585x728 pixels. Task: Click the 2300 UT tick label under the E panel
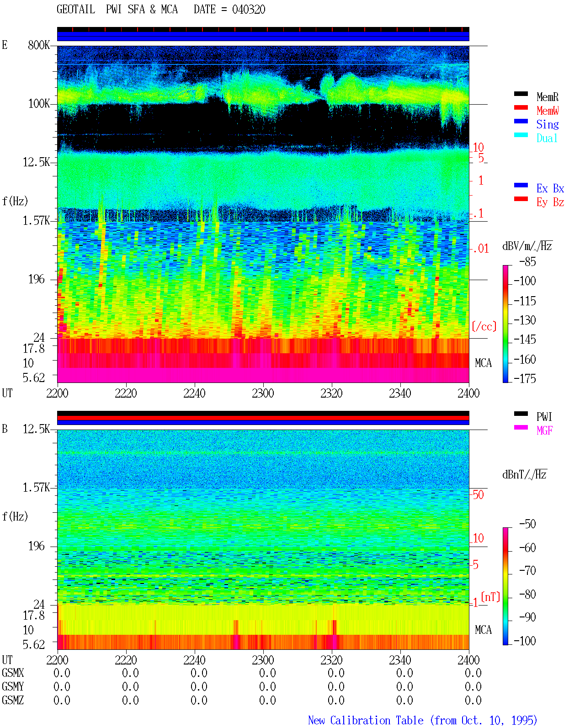(x=263, y=393)
